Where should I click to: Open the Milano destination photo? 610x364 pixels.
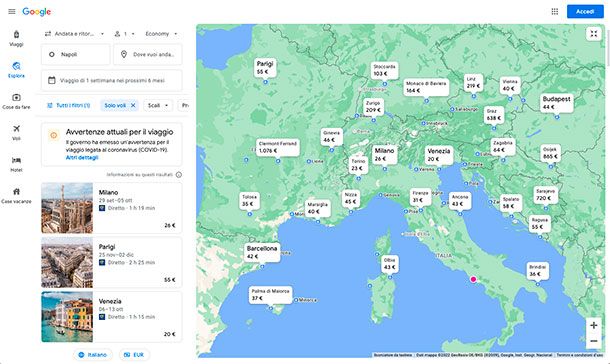67,208
